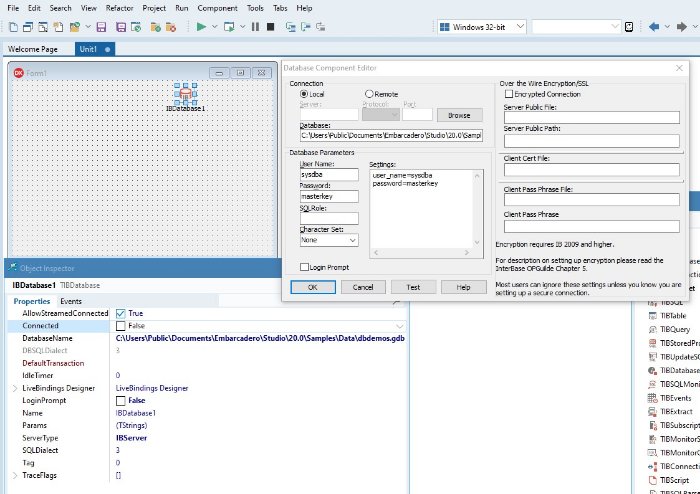Click the User Name field containing sysdba
Screen dimensions: 700x494
[329, 175]
